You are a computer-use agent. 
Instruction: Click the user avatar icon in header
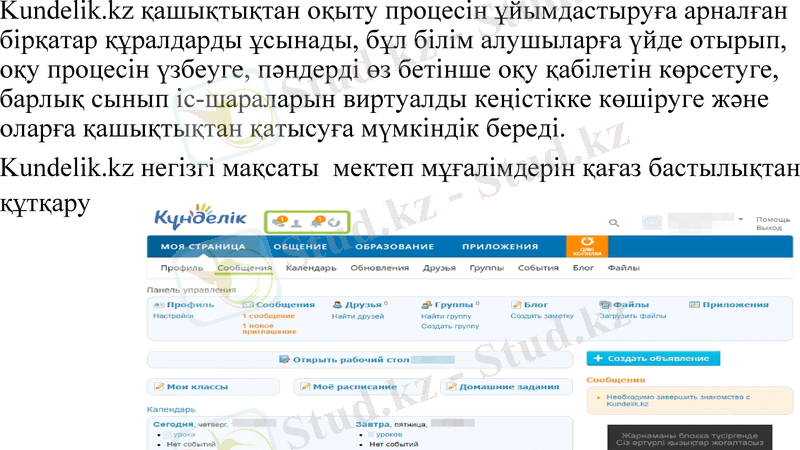[x=652, y=222]
